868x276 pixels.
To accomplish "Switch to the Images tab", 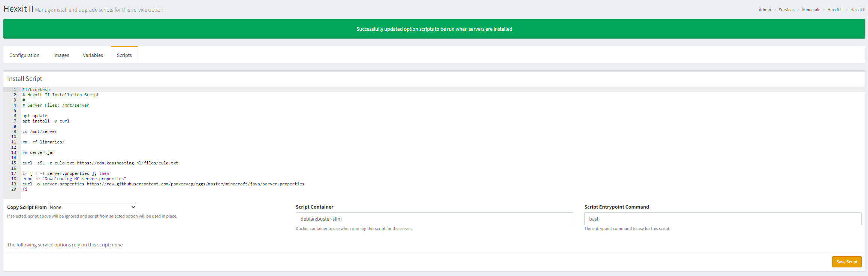I will point(61,55).
